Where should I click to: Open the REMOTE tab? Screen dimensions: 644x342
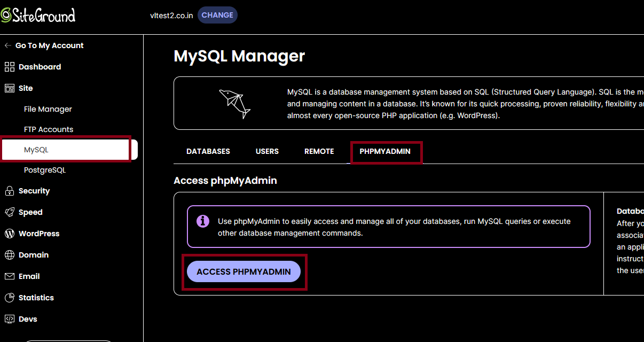[319, 151]
